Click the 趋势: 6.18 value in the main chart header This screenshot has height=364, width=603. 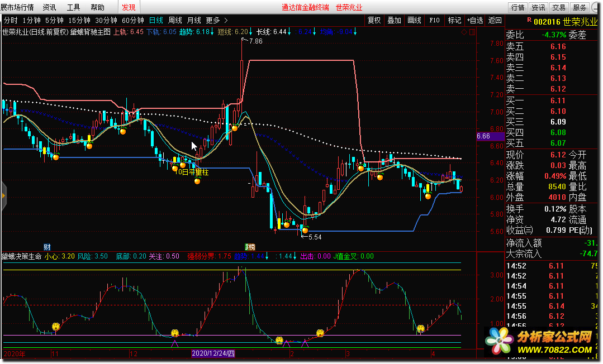tap(196, 32)
